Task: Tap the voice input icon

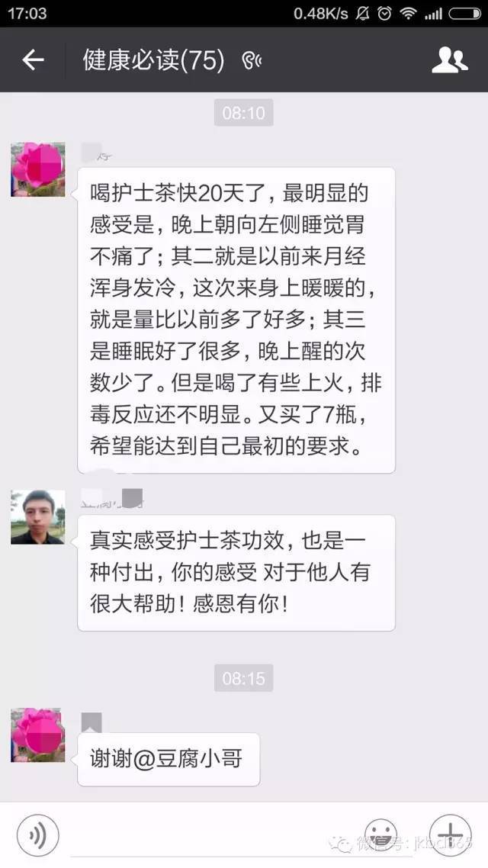Action: pyautogui.click(x=37, y=836)
